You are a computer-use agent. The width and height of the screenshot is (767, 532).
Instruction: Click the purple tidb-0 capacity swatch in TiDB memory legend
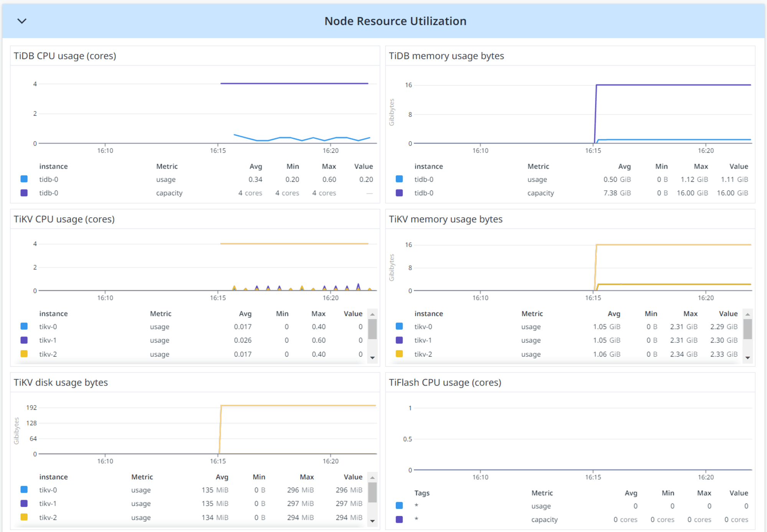(x=399, y=193)
